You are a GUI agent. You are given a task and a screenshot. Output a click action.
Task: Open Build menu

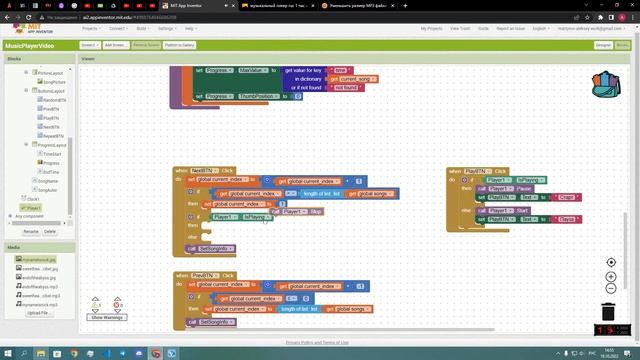(142, 29)
